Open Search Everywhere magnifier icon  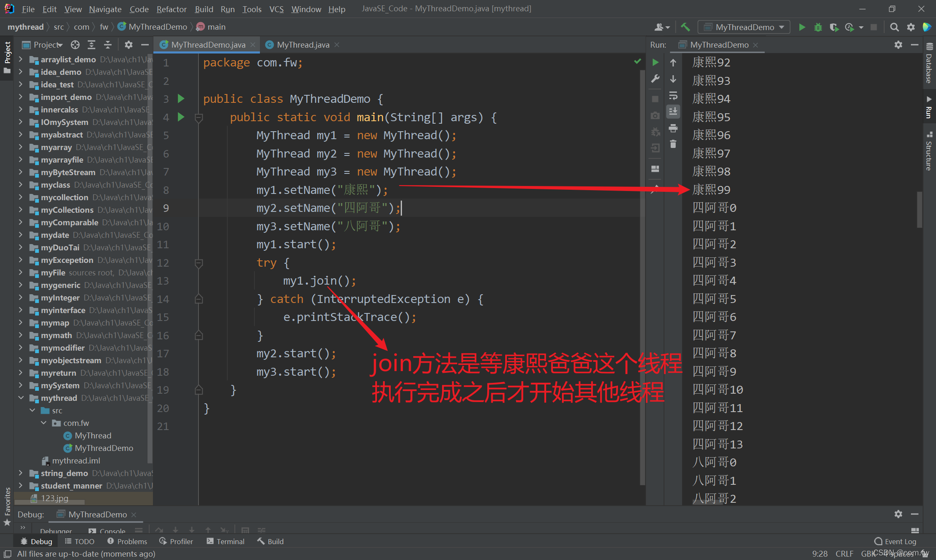tap(894, 27)
